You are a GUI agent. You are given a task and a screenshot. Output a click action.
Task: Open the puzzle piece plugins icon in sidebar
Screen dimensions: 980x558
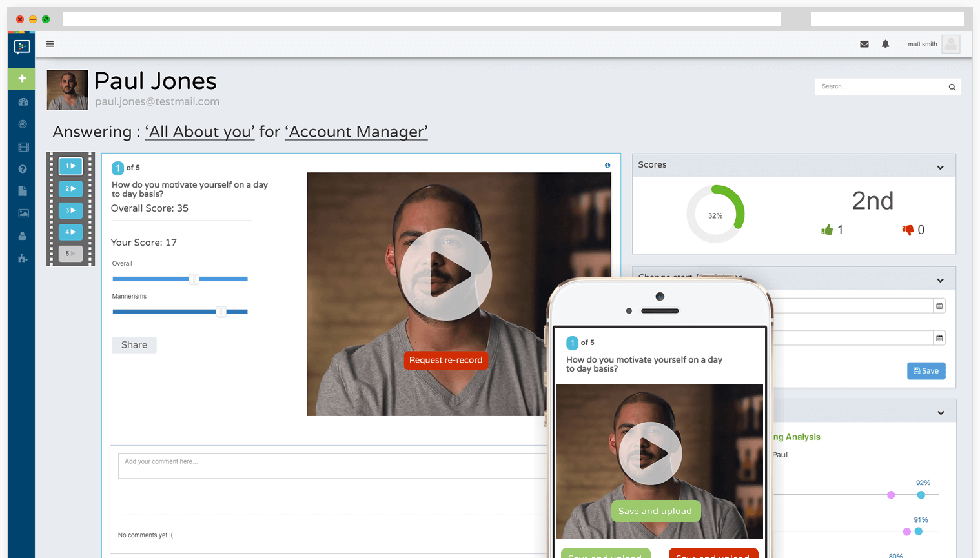[23, 258]
